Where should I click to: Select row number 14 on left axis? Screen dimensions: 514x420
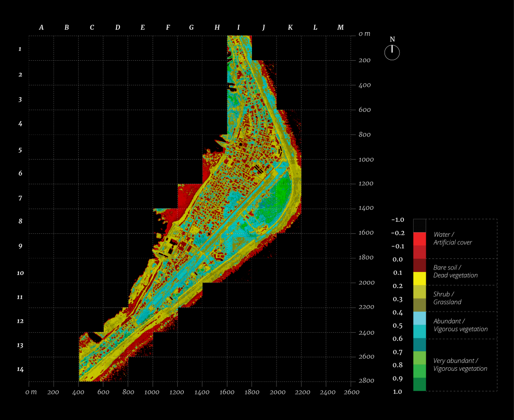20,369
